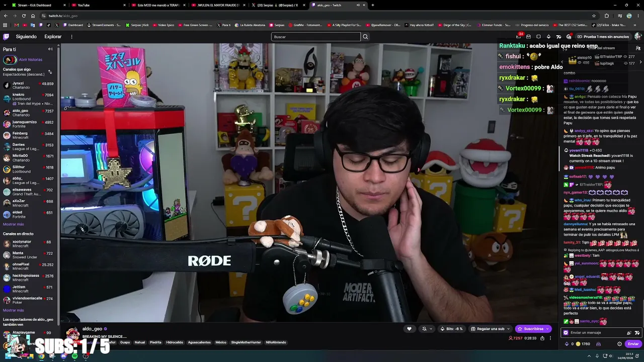Open chat settings gear
This screenshot has width=644, height=362.
click(x=619, y=344)
